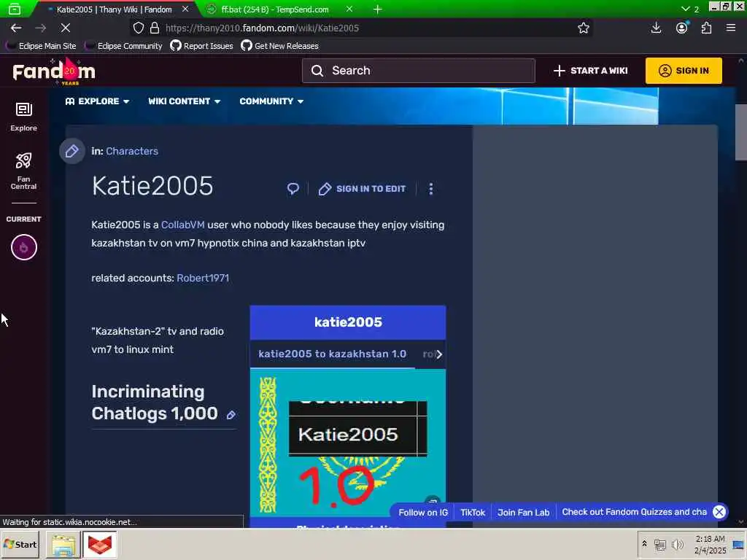
Task: Open Check out Fandom Quizzes link
Action: 634,512
